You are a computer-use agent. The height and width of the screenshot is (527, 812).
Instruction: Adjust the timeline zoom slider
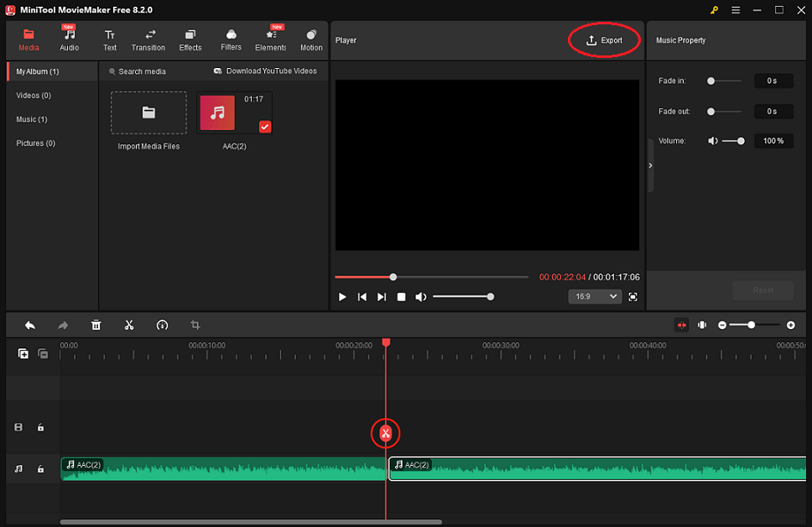click(754, 326)
